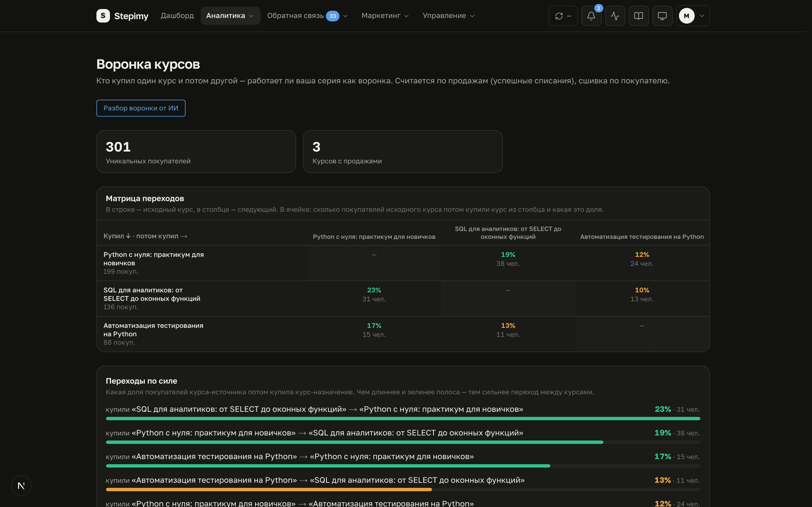Expand the account chevron next to avatar
812x507 pixels.
[701, 16]
